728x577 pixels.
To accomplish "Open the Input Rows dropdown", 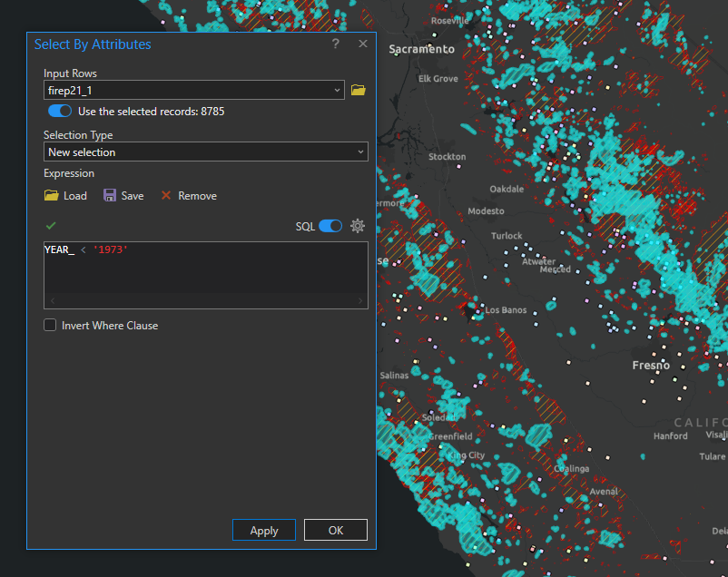I will pos(337,89).
